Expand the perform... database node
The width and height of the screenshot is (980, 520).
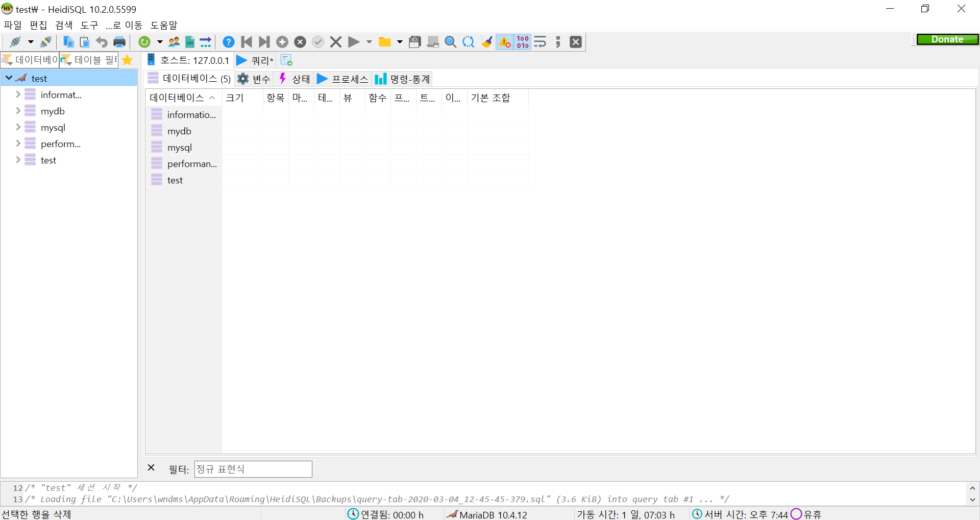(18, 144)
